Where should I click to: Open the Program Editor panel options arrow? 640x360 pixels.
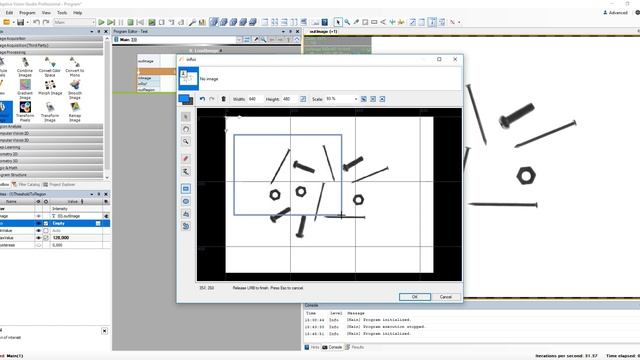(x=283, y=31)
